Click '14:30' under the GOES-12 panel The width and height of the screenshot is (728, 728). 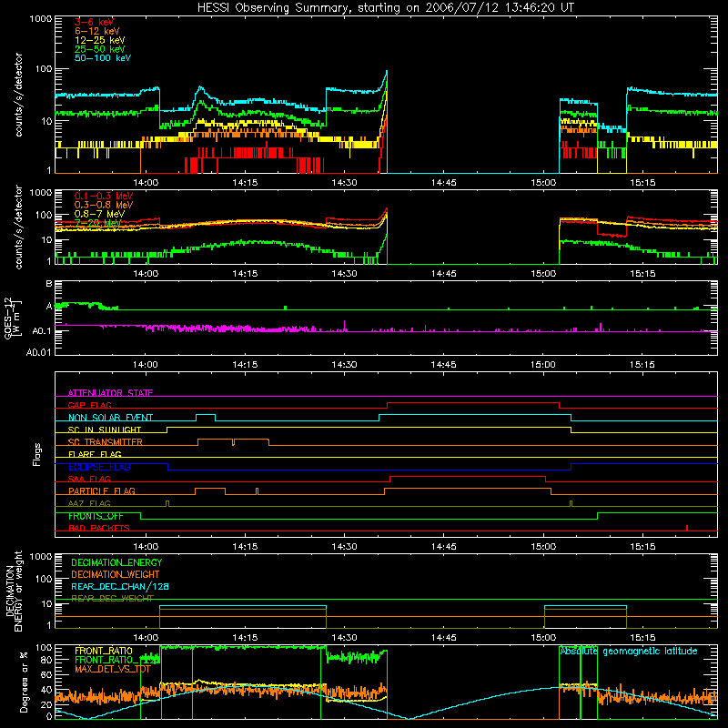pyautogui.click(x=344, y=365)
